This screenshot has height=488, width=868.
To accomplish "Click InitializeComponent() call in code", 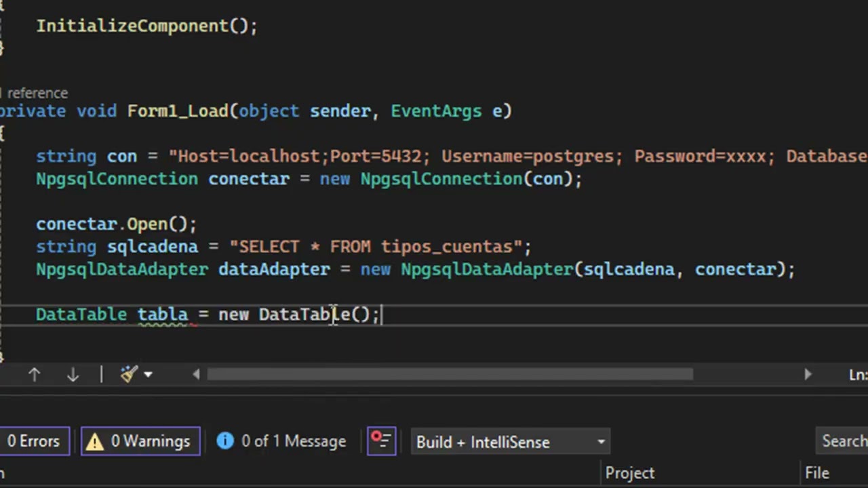I will [146, 26].
